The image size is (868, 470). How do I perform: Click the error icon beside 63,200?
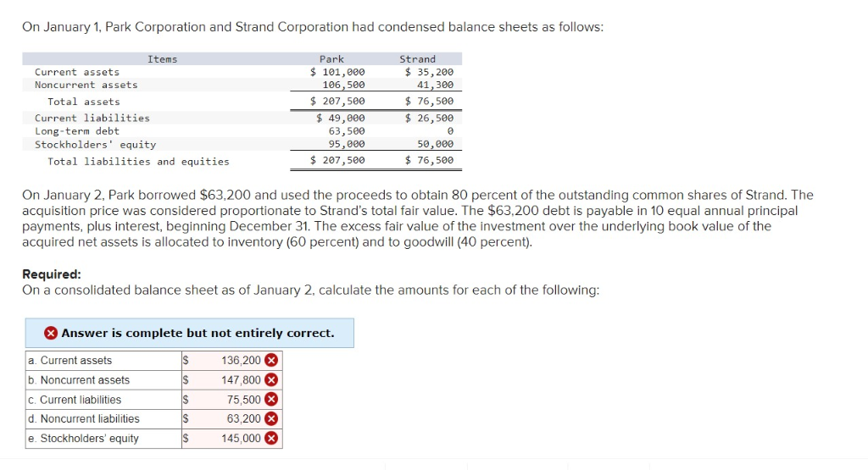271,419
